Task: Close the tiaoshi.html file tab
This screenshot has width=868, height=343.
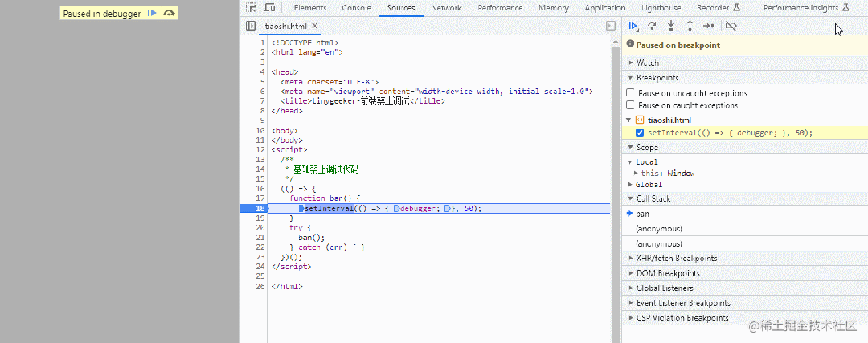Action: point(314,26)
